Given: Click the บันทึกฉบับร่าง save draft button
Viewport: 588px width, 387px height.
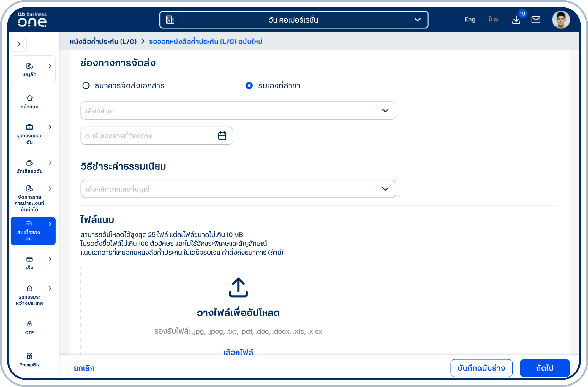Looking at the screenshot, I should point(481,368).
